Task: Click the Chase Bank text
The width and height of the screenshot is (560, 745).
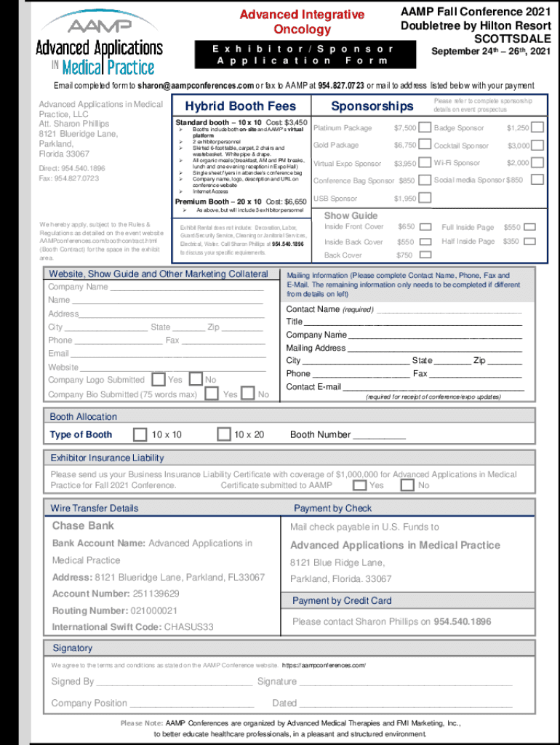Action: coord(83,525)
